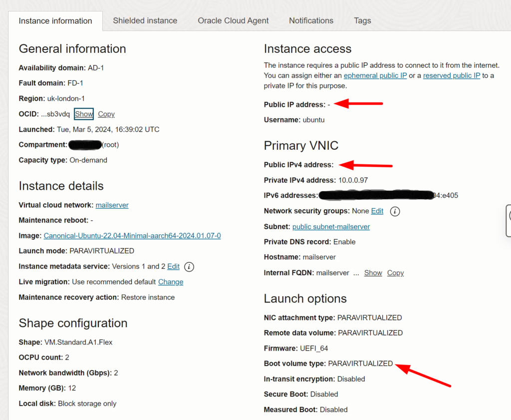View the Notifications tab
The image size is (511, 420).
pos(311,20)
